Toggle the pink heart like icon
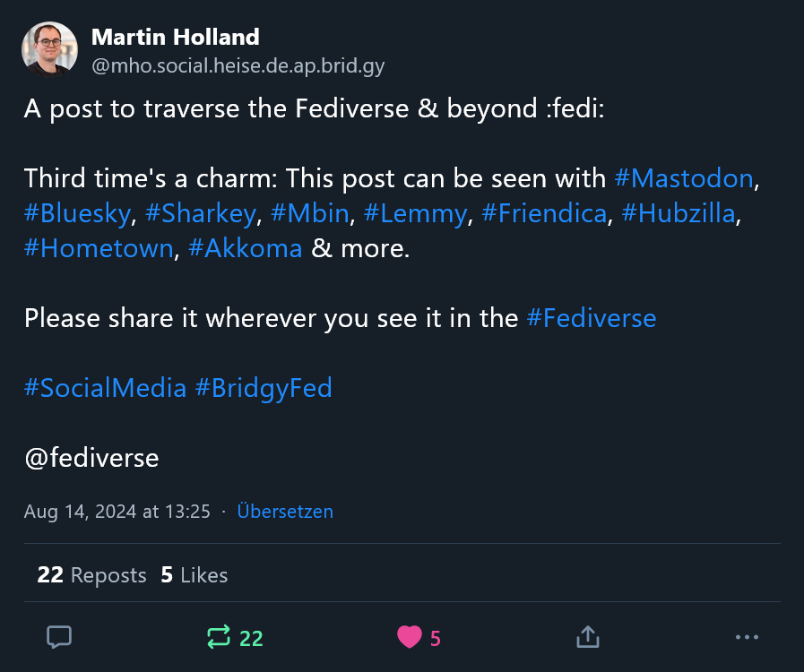The height and width of the screenshot is (672, 804). [x=410, y=637]
